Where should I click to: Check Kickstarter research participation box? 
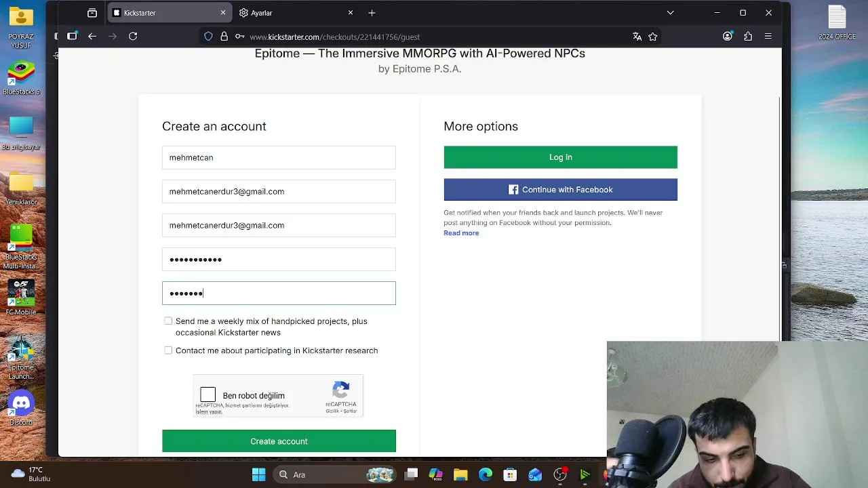168,350
